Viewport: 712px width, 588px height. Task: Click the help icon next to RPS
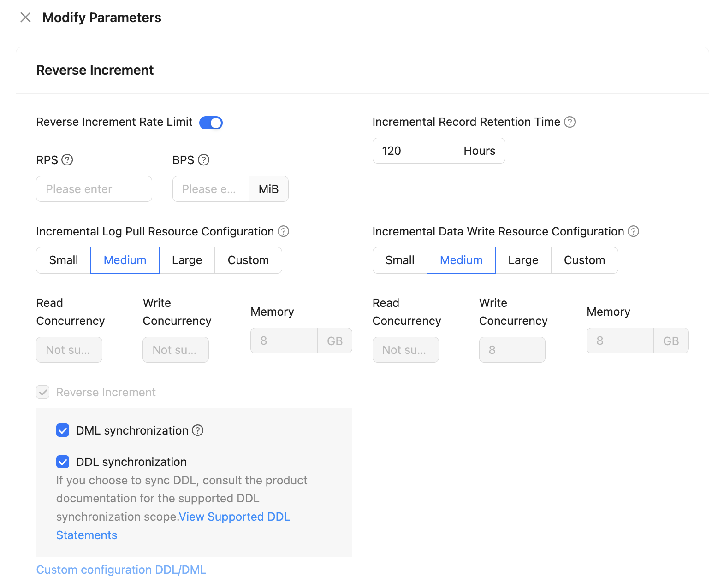coord(67,160)
